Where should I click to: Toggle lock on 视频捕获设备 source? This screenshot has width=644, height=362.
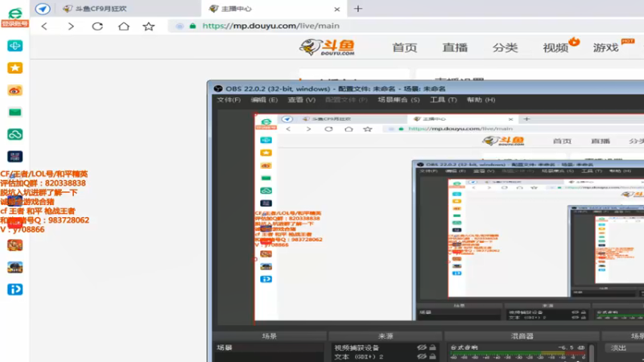pos(432,348)
